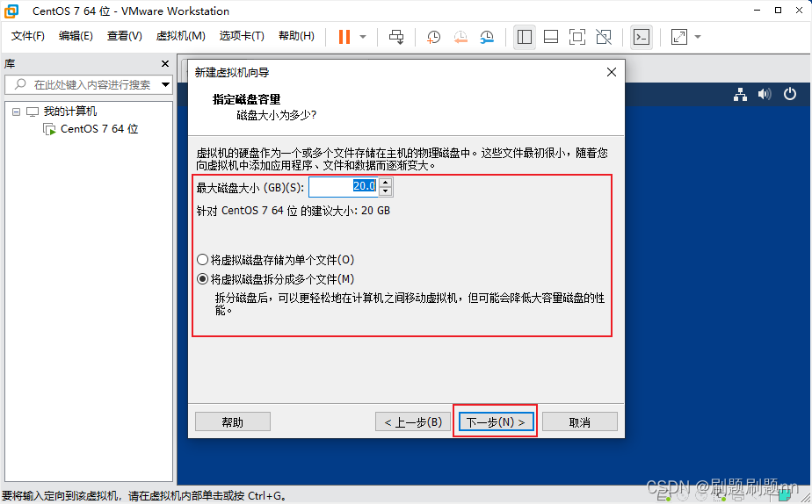This screenshot has height=504, width=812.
Task: Click the 下一步(N) button
Action: [x=497, y=421]
